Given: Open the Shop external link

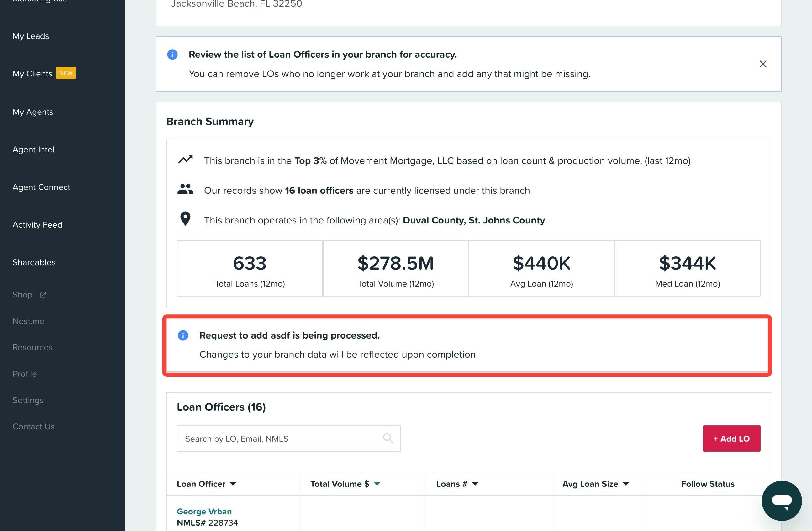Looking at the screenshot, I should 29,295.
